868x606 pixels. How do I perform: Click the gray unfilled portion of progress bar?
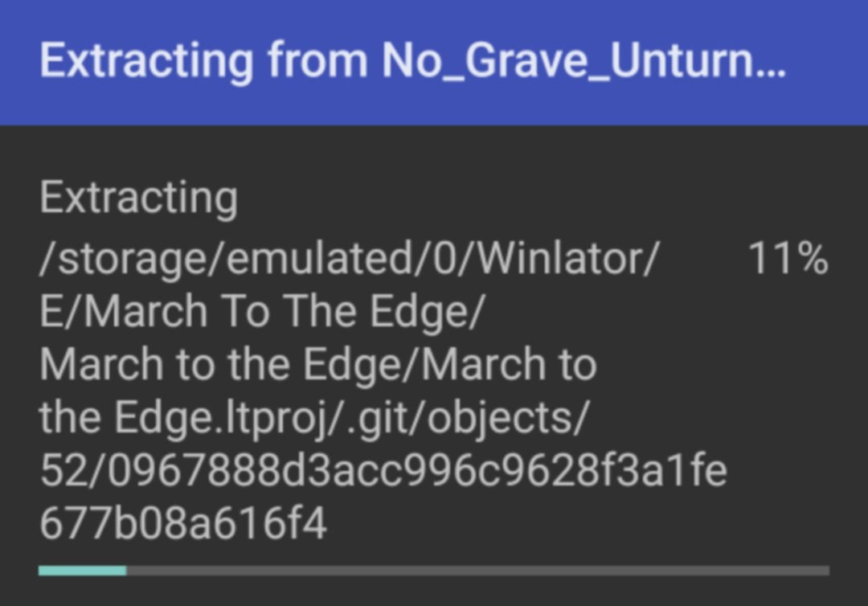point(477,571)
